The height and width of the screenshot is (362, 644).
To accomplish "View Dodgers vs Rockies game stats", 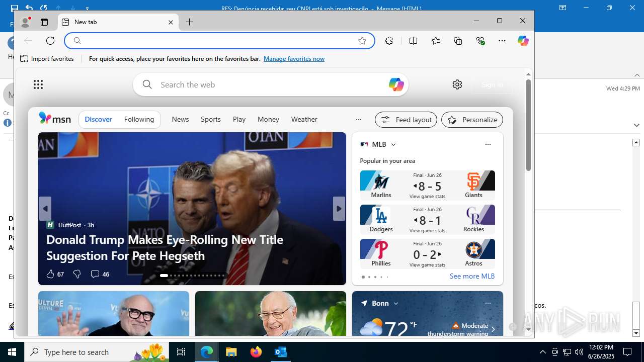I will (x=427, y=231).
